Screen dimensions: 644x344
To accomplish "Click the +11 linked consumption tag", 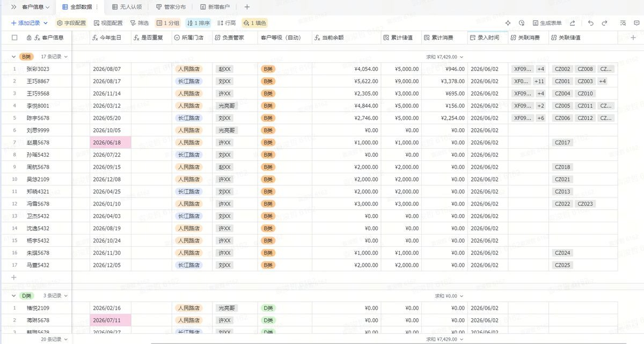I will click(x=539, y=81).
